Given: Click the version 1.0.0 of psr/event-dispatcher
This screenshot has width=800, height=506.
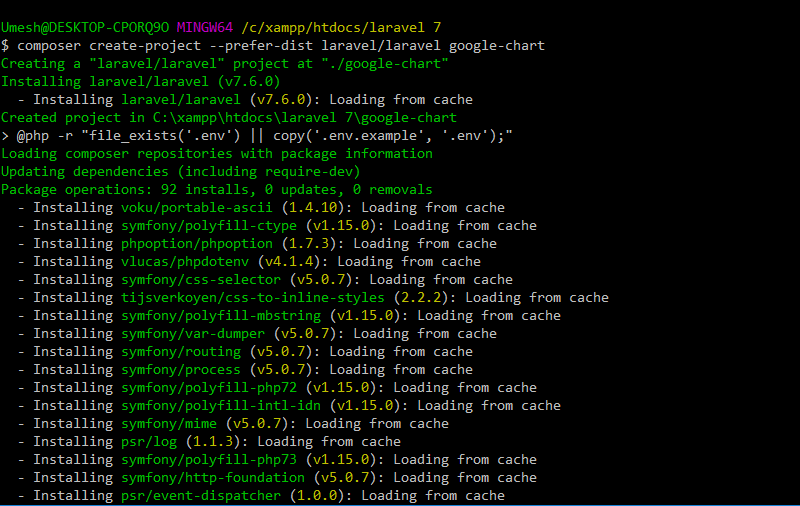Looking at the screenshot, I should point(317,496).
